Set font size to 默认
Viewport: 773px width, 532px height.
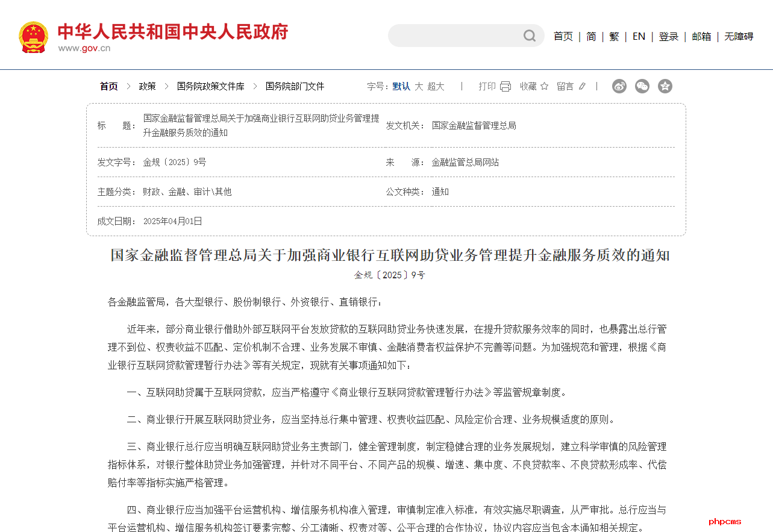pos(401,86)
